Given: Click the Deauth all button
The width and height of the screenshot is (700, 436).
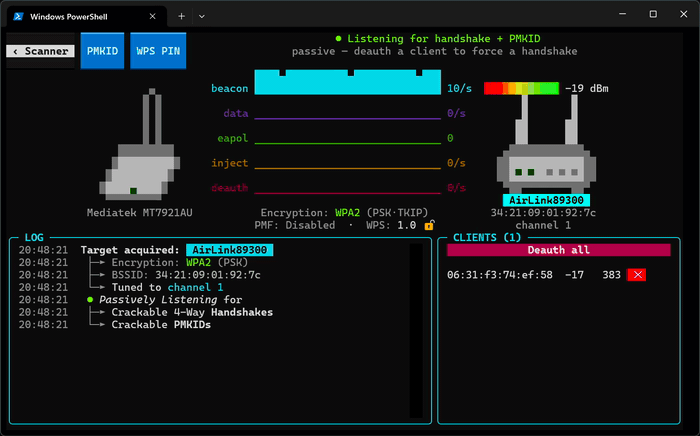Looking at the screenshot, I should pyautogui.click(x=558, y=250).
